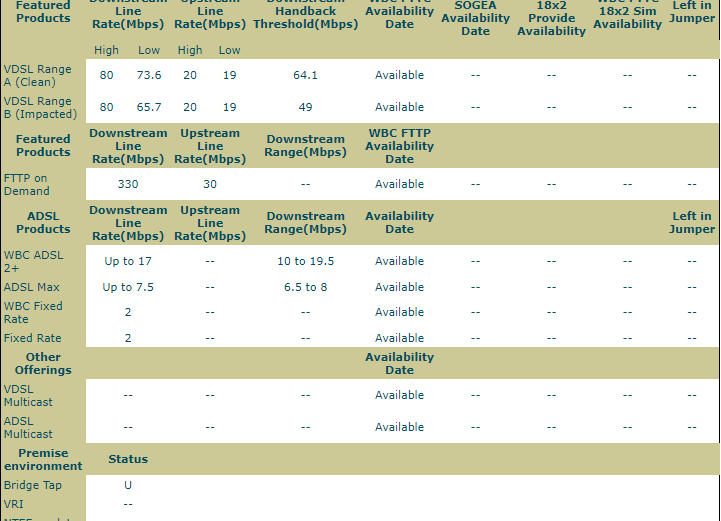
Task: Click Available in FTTP on Demand row
Action: [x=399, y=184]
